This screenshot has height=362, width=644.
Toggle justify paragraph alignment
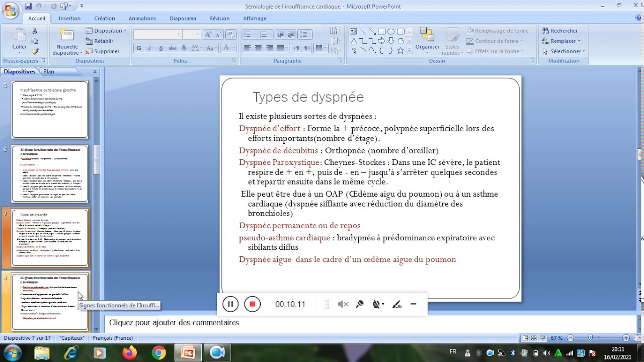coord(281,48)
